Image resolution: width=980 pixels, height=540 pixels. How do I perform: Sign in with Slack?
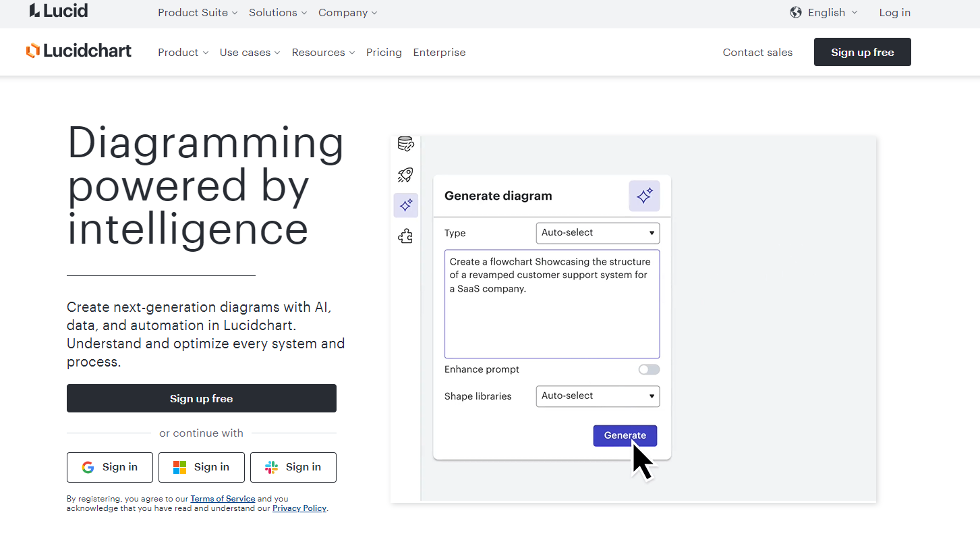click(x=293, y=467)
